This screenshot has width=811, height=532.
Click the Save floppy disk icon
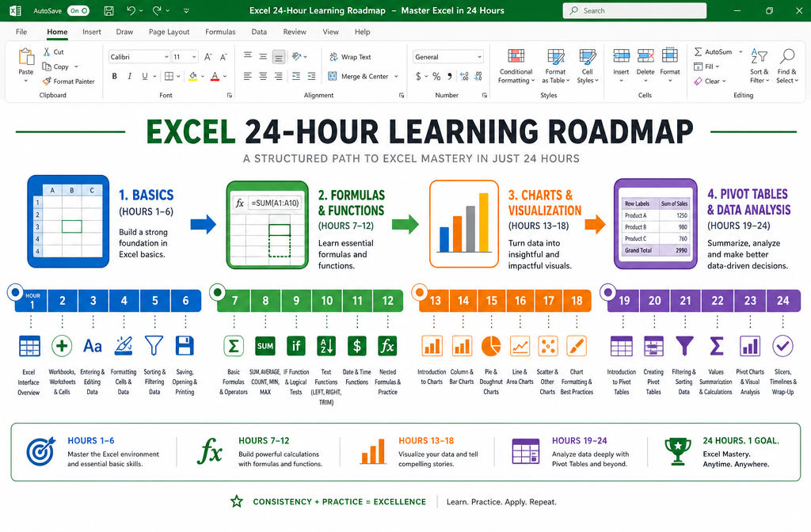coord(109,10)
